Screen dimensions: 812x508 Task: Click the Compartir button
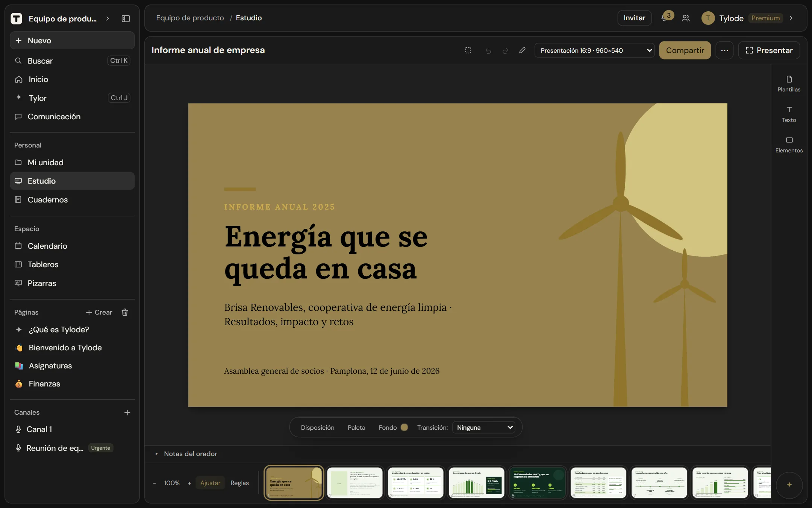685,50
